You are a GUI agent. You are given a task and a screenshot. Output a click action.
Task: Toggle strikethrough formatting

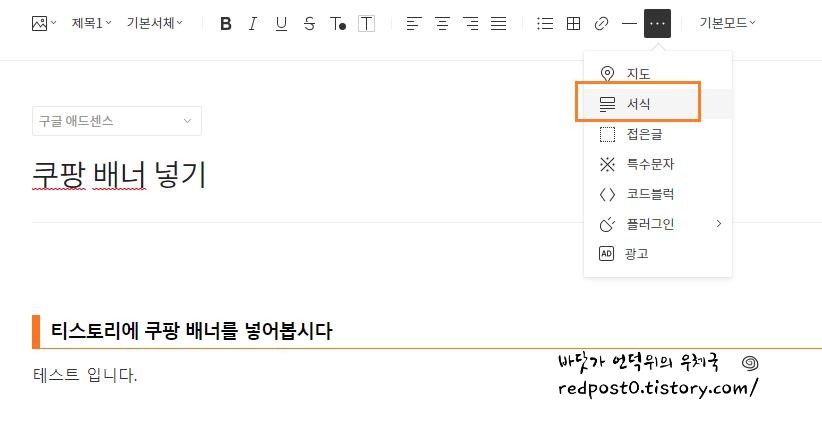click(309, 24)
